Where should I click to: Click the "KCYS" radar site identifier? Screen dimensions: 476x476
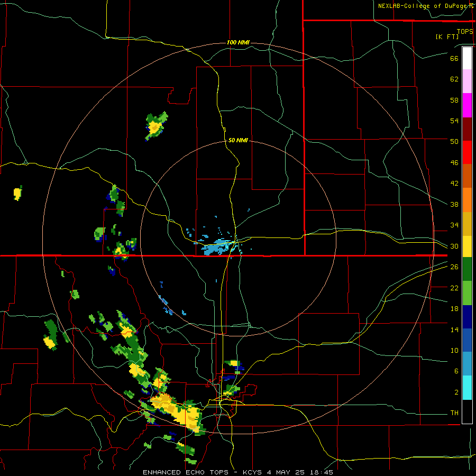click(253, 472)
